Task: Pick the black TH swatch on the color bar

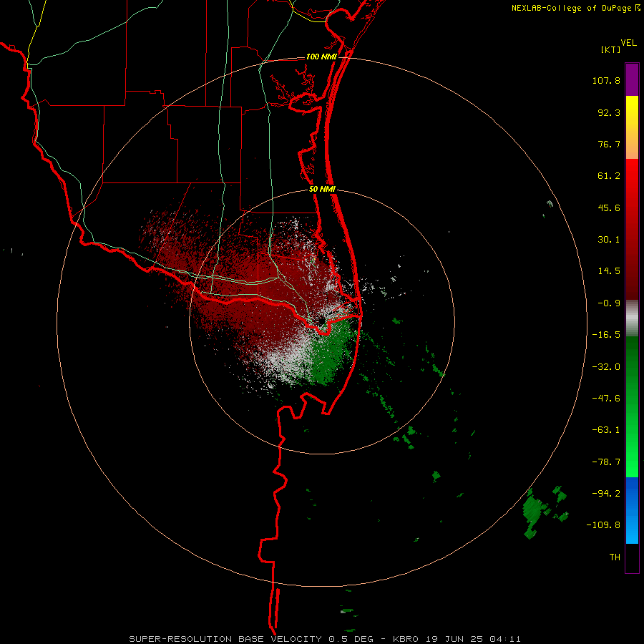Action: click(632, 558)
